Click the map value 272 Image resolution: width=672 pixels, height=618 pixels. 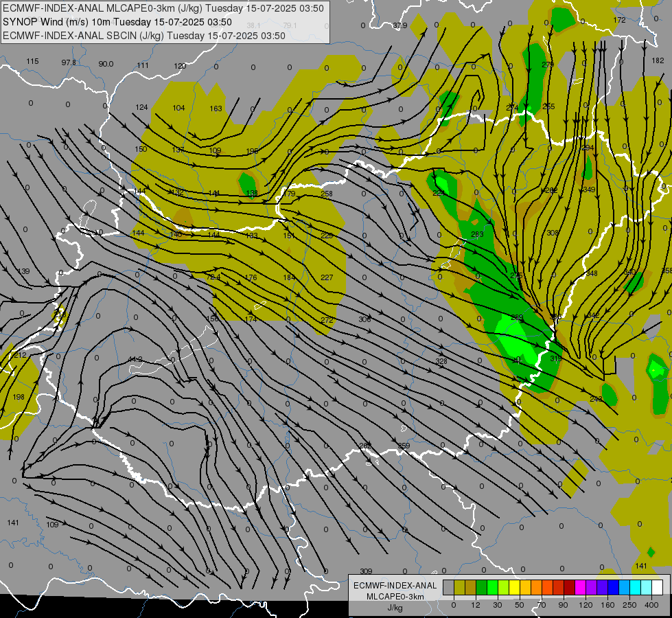(x=327, y=319)
